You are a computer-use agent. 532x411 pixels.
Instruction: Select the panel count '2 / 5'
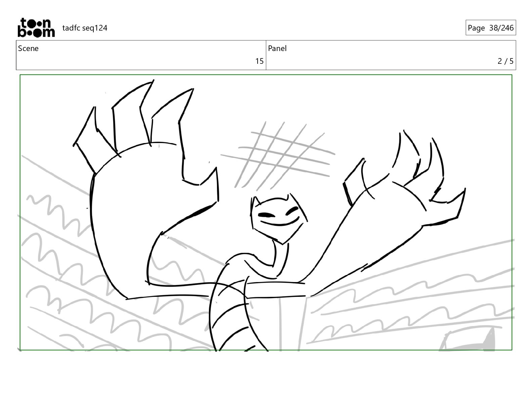[x=505, y=61]
